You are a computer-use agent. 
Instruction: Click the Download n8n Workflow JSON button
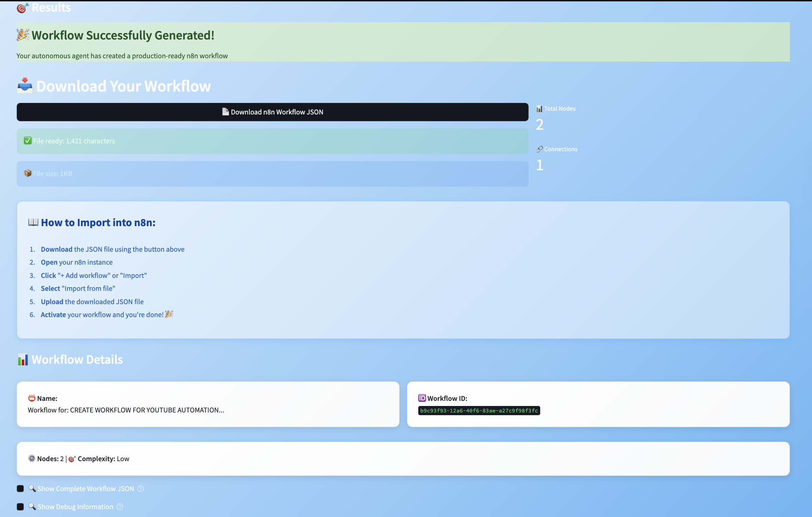point(272,112)
